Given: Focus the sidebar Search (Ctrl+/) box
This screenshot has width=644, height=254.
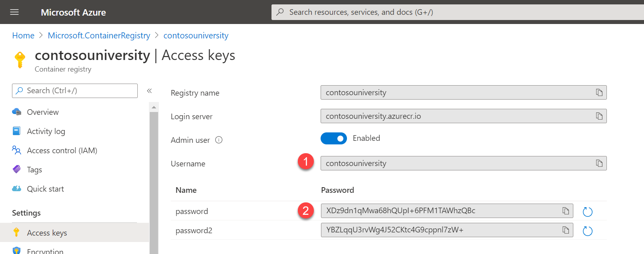Looking at the screenshot, I should [75, 91].
